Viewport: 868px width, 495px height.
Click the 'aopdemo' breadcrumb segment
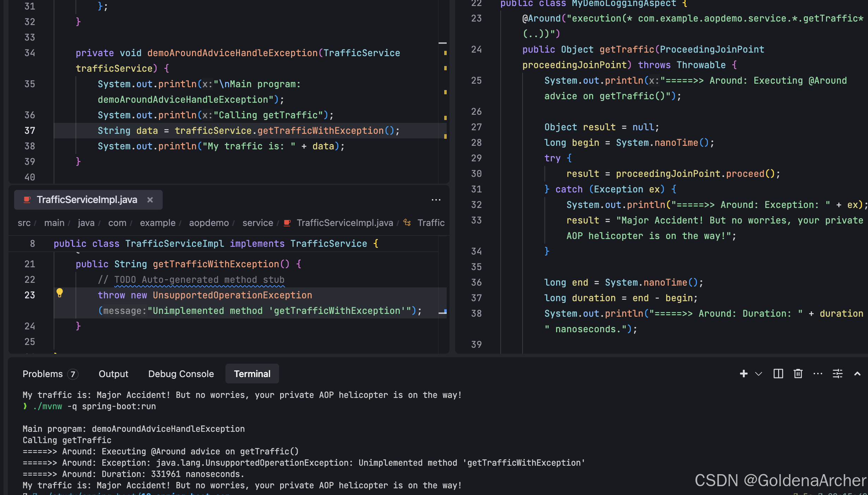click(x=209, y=223)
